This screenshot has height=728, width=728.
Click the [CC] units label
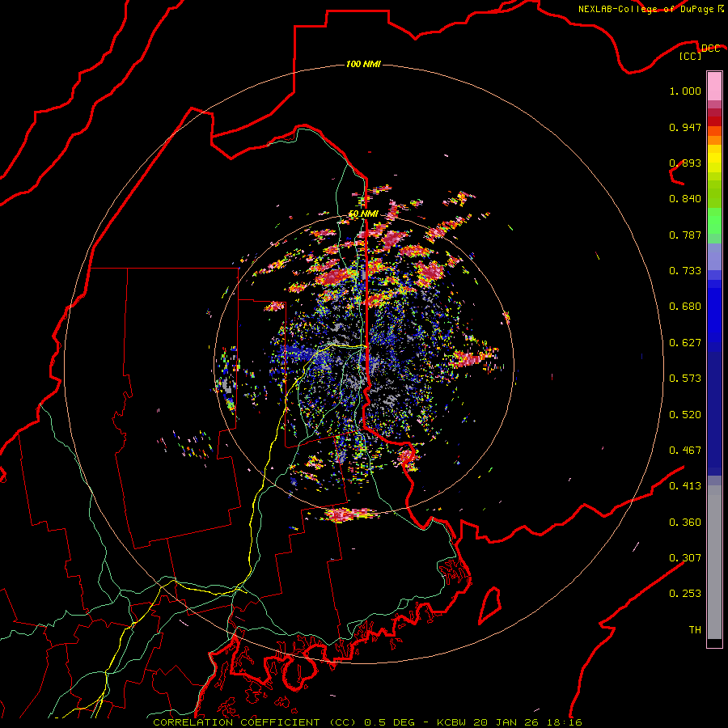(x=691, y=56)
